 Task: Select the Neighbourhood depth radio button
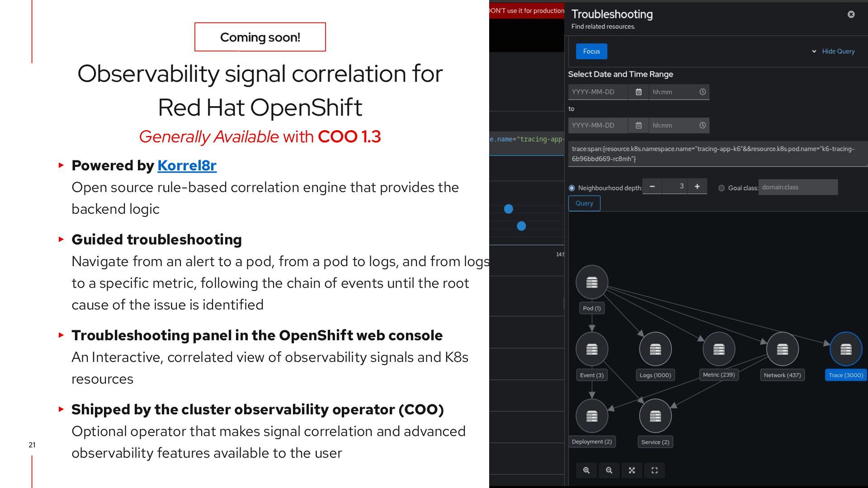572,188
